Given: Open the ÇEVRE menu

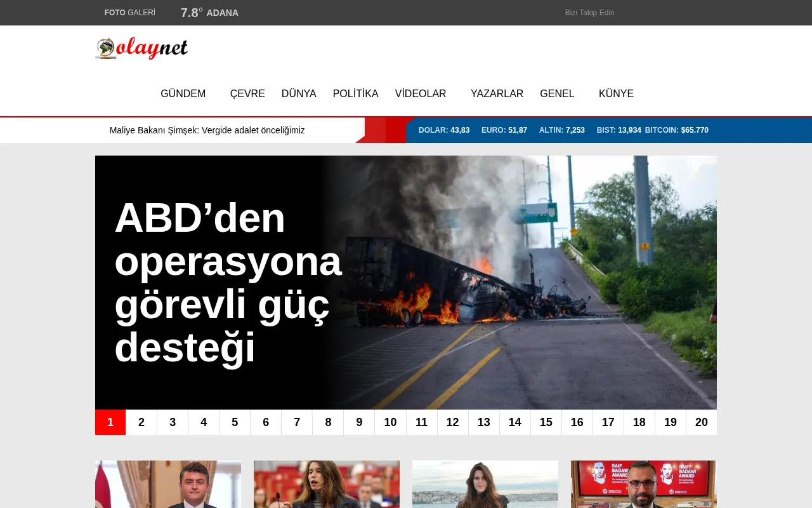Looking at the screenshot, I should [247, 93].
